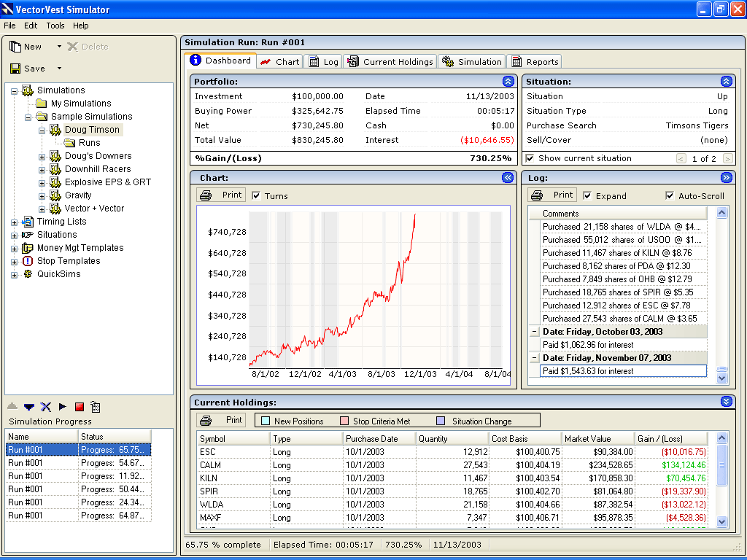Viewport: 747px width, 560px height.
Task: Toggle the Auto-Scroll checkbox
Action: coord(670,195)
